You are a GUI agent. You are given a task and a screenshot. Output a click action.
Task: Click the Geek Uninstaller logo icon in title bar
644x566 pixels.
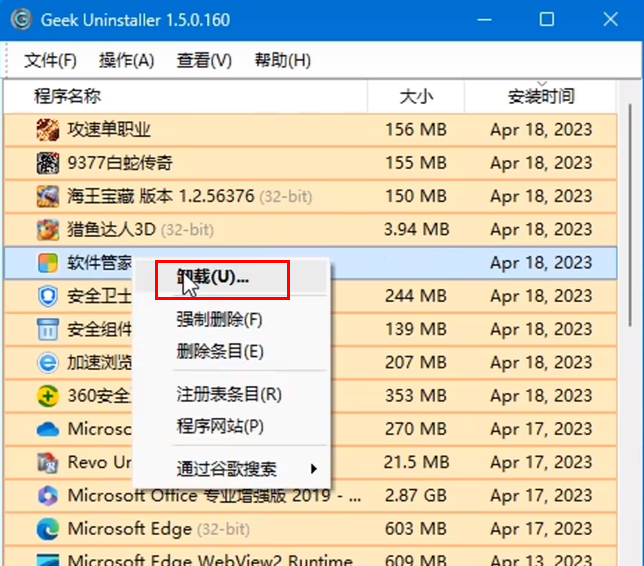coord(21,19)
